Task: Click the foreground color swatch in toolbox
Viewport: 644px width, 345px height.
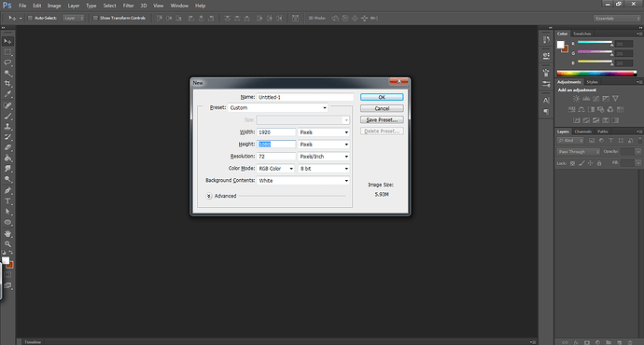Action: (6, 260)
